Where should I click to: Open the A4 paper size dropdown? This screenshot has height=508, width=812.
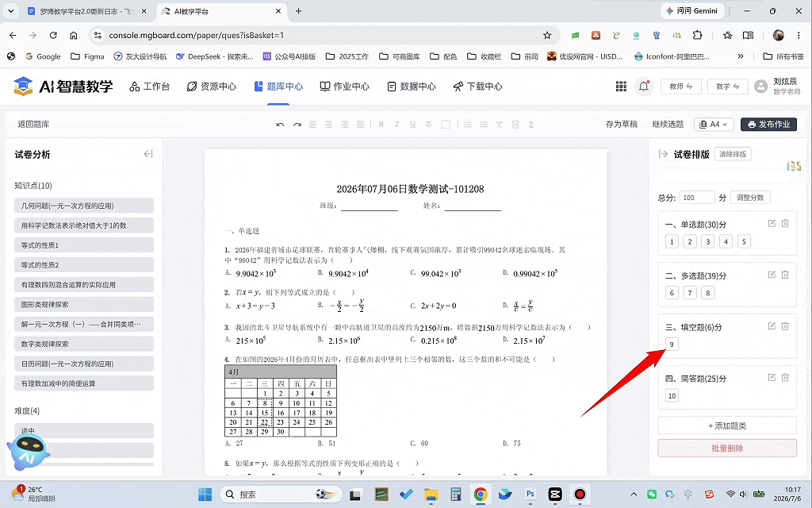point(713,125)
